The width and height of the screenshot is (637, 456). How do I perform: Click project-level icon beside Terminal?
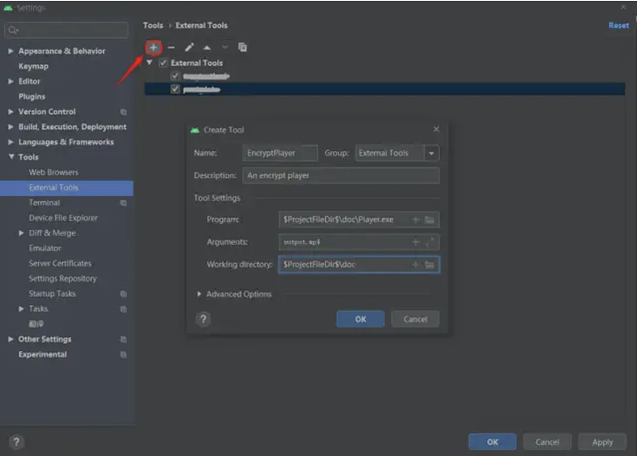pos(124,203)
